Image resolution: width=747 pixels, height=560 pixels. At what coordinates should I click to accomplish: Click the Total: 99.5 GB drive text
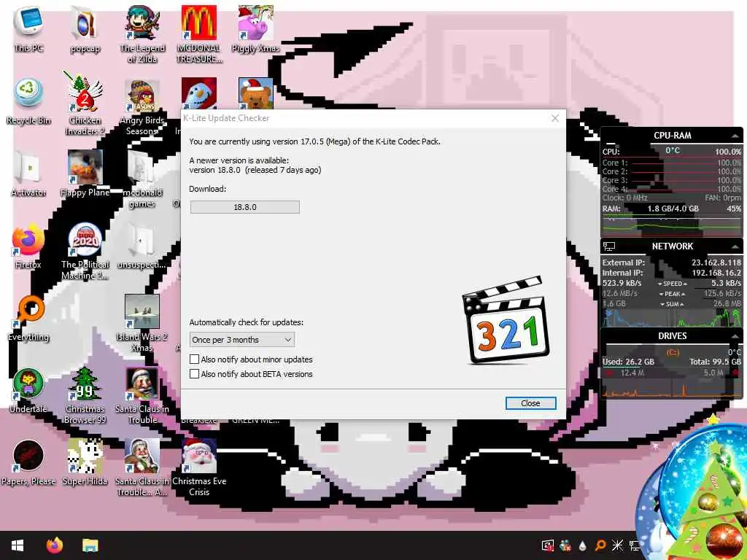(x=715, y=362)
